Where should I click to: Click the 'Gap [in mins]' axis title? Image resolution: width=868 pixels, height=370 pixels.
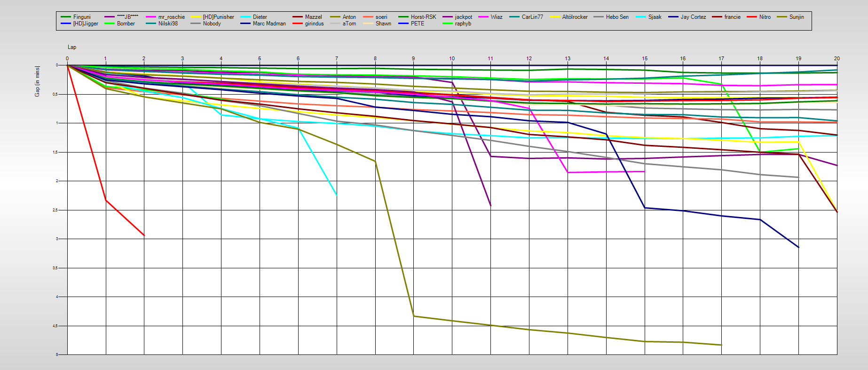[37, 81]
